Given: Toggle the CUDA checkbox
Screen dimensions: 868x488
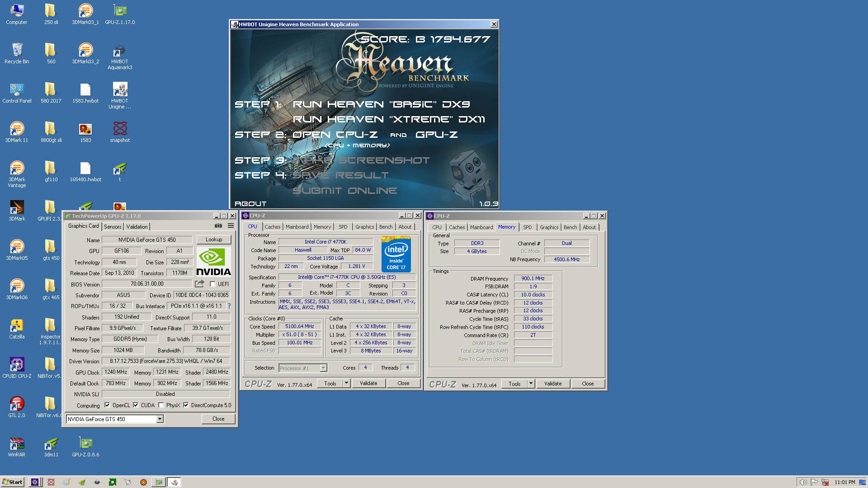Looking at the screenshot, I should [x=136, y=405].
